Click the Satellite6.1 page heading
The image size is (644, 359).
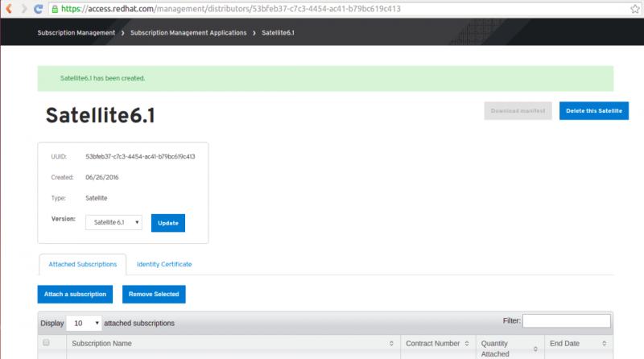[x=100, y=115]
